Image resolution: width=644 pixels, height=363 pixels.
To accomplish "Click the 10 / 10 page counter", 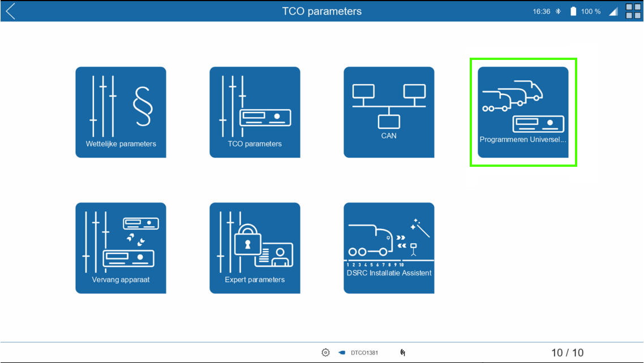I will click(567, 353).
